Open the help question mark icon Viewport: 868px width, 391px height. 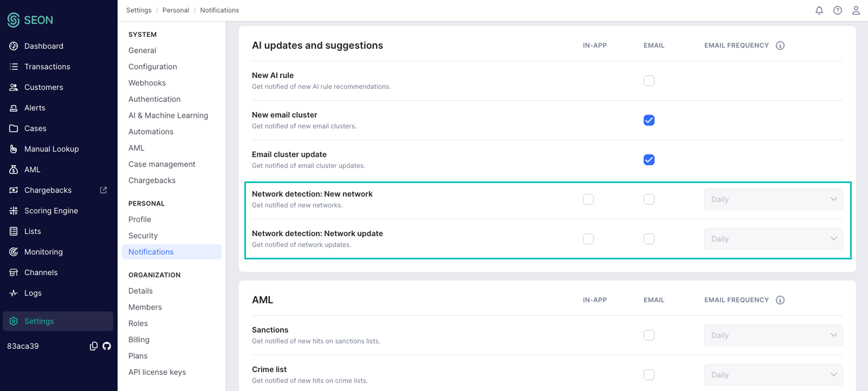(x=837, y=11)
